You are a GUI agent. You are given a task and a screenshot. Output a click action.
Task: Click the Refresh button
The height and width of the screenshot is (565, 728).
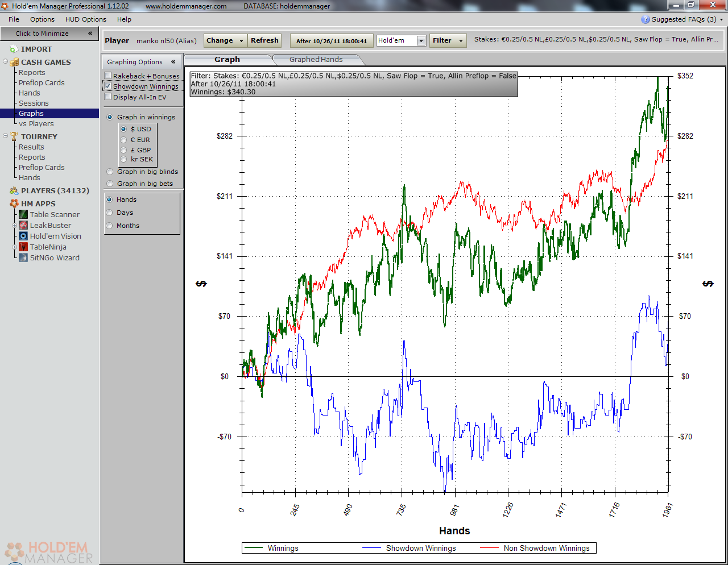[x=265, y=41]
